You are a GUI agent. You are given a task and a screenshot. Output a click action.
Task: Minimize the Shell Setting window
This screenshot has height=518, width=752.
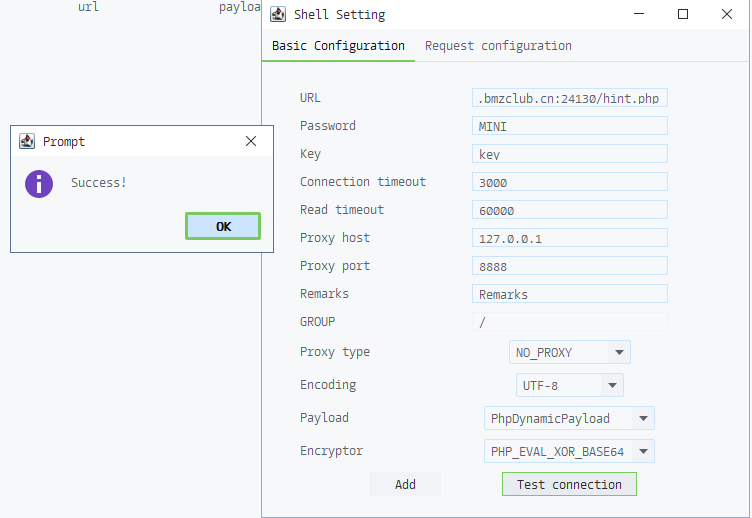click(x=639, y=15)
